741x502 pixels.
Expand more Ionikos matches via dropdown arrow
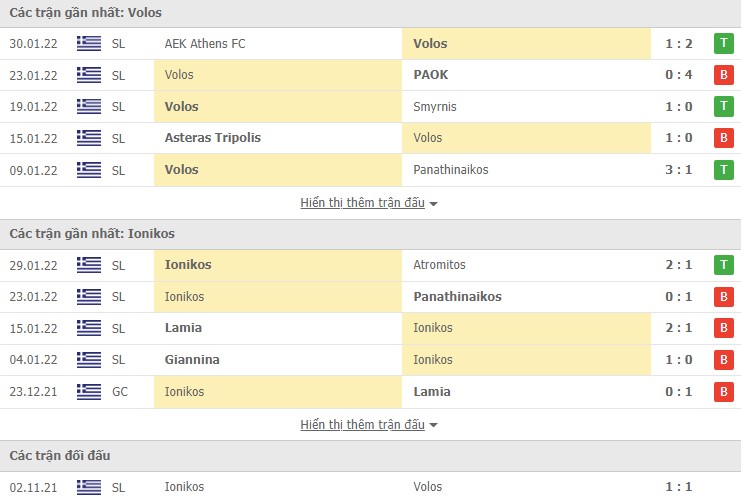434,425
